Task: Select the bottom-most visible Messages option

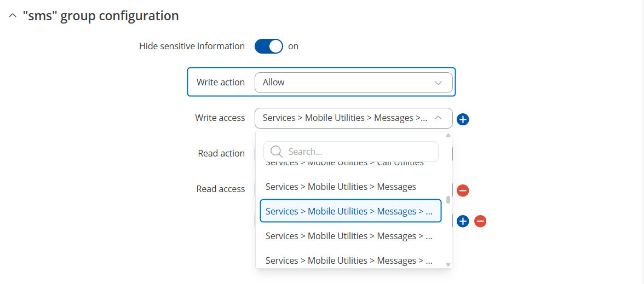Action: click(350, 260)
